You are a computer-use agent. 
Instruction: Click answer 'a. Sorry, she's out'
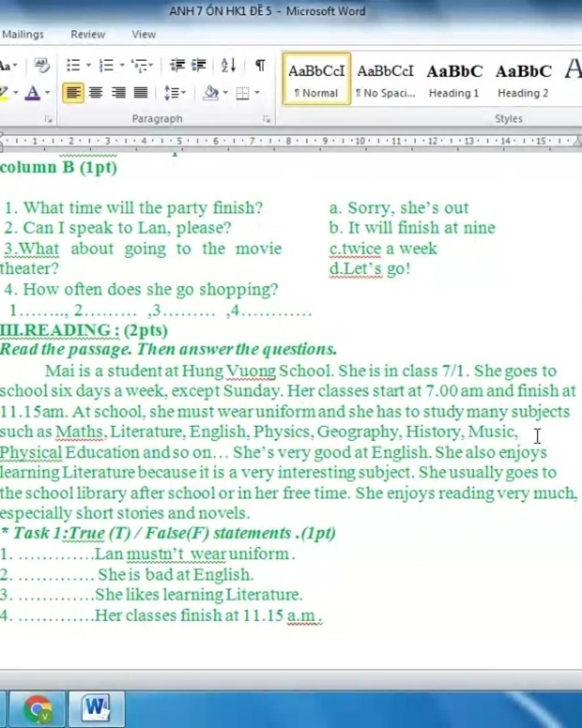click(x=399, y=208)
